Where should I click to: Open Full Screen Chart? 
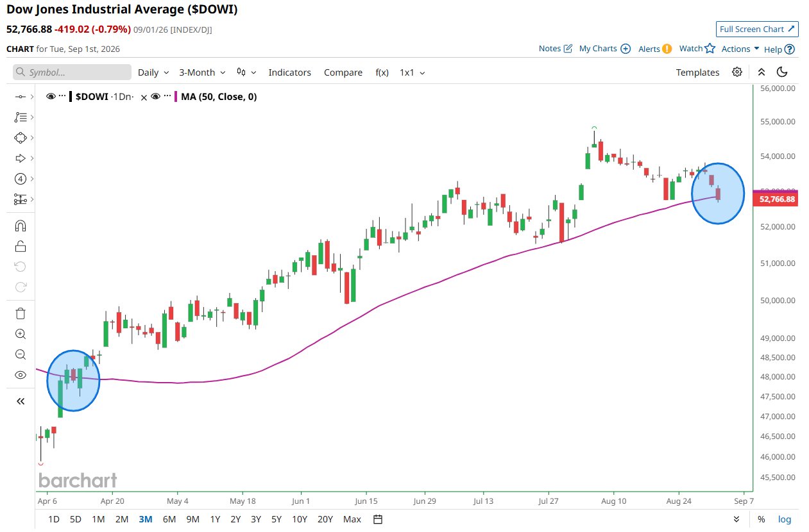click(x=757, y=29)
